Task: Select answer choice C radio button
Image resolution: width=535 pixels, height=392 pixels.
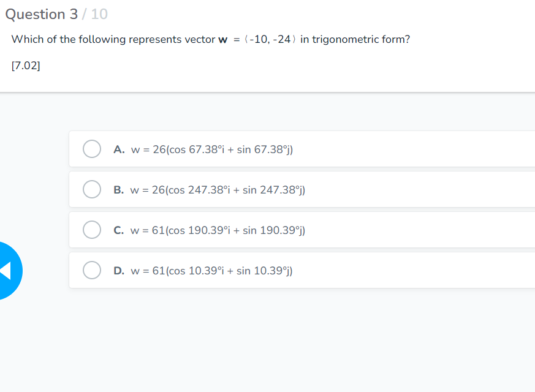Action: click(x=91, y=230)
